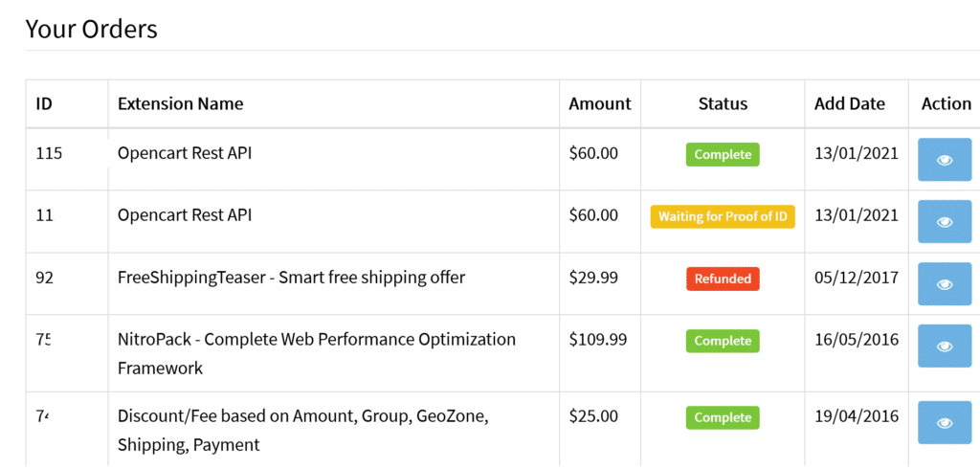This screenshot has height=469, width=980.
Task: Click the Complete badge in the NitroPack row
Action: click(x=723, y=341)
